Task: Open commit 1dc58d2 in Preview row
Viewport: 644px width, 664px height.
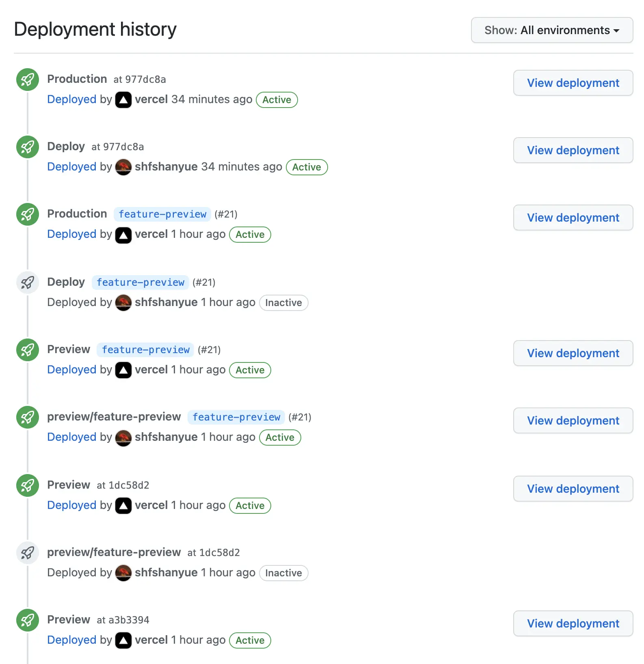Action: click(x=129, y=485)
